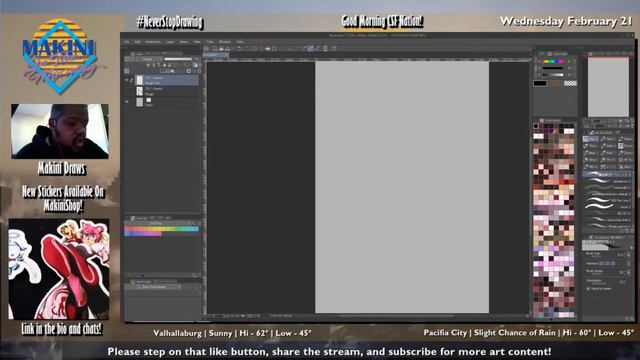
Task: Open the File menu
Action: [x=127, y=42]
